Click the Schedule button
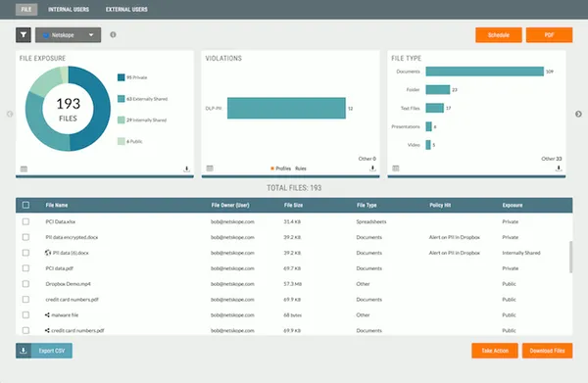The height and width of the screenshot is (383, 588). pyautogui.click(x=499, y=35)
